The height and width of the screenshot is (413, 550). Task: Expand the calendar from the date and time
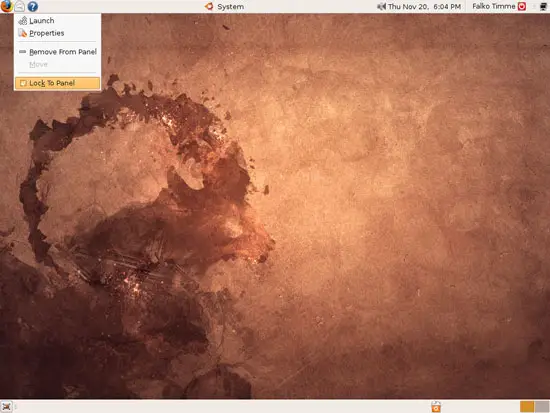coord(424,6)
